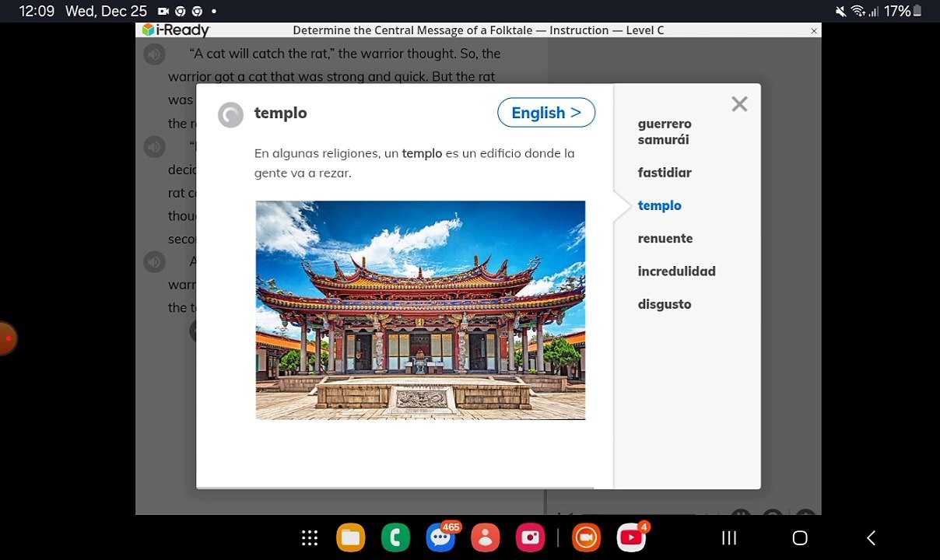Open the Contacts app

click(x=486, y=537)
